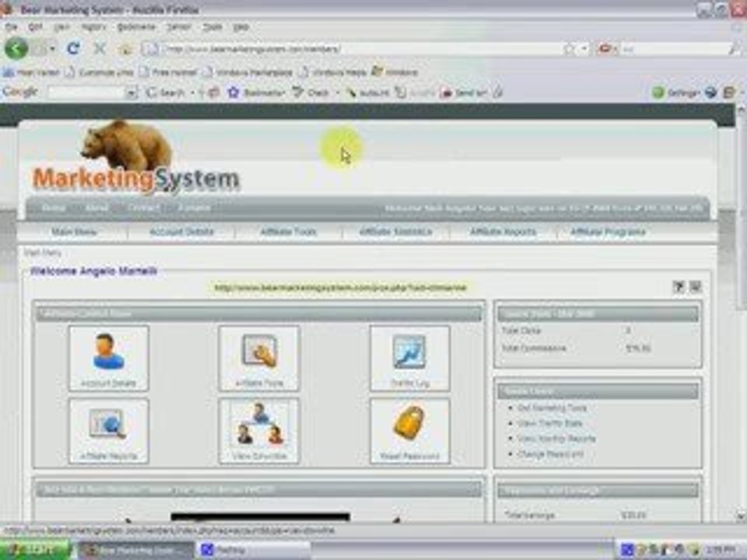Open the Account Details icon tile
The height and width of the screenshot is (560, 747).
pyautogui.click(x=109, y=358)
